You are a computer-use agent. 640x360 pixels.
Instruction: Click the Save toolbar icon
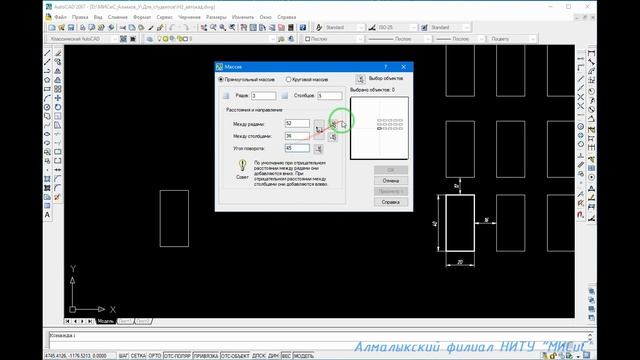click(x=71, y=27)
